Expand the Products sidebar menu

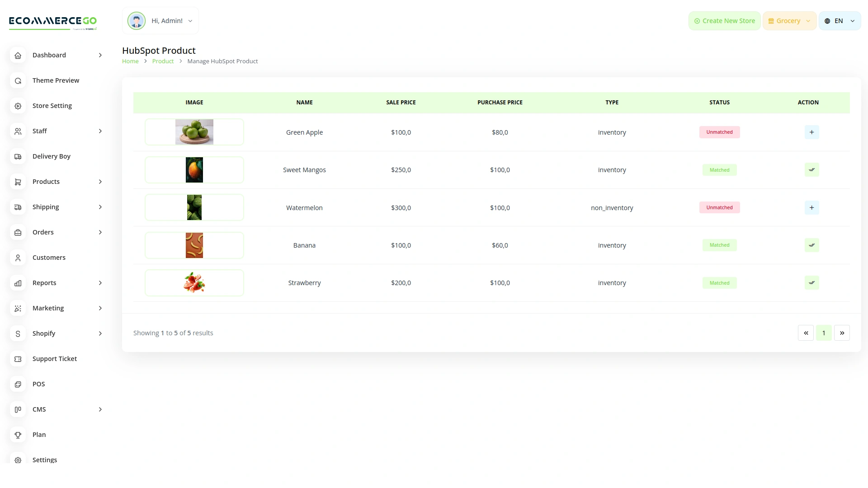pos(46,181)
